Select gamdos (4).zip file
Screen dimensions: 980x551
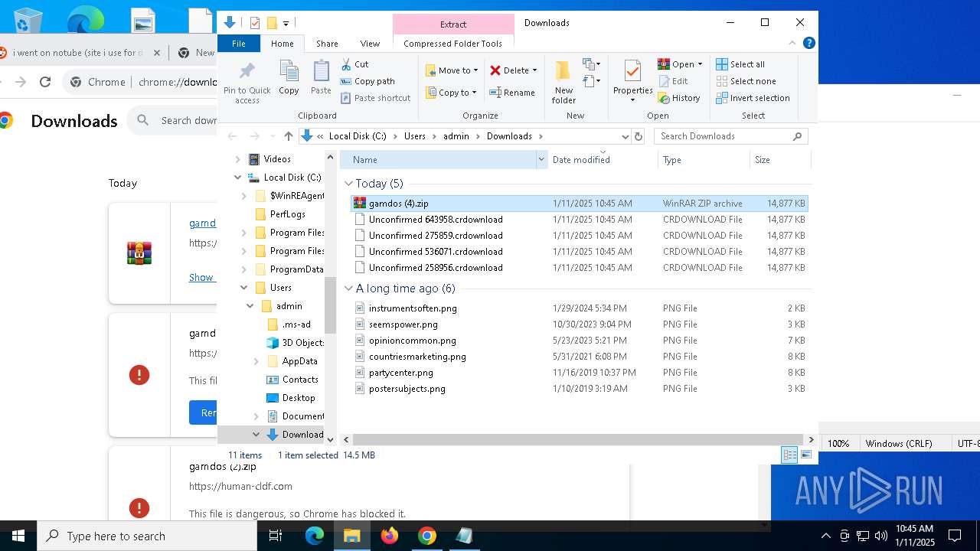point(580,204)
